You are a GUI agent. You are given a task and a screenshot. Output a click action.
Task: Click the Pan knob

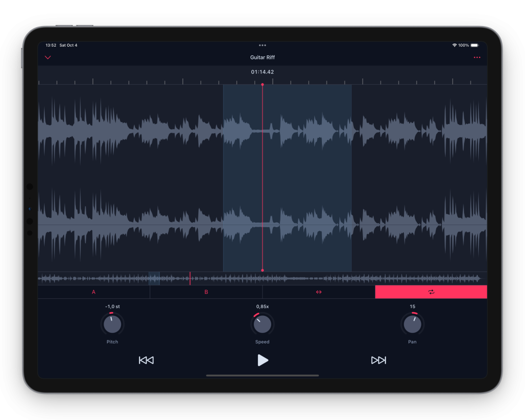pos(412,324)
